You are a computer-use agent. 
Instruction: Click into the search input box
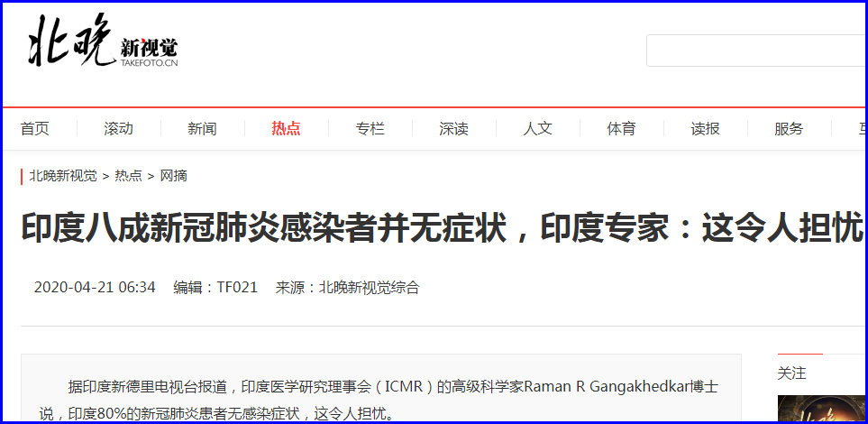click(x=756, y=51)
